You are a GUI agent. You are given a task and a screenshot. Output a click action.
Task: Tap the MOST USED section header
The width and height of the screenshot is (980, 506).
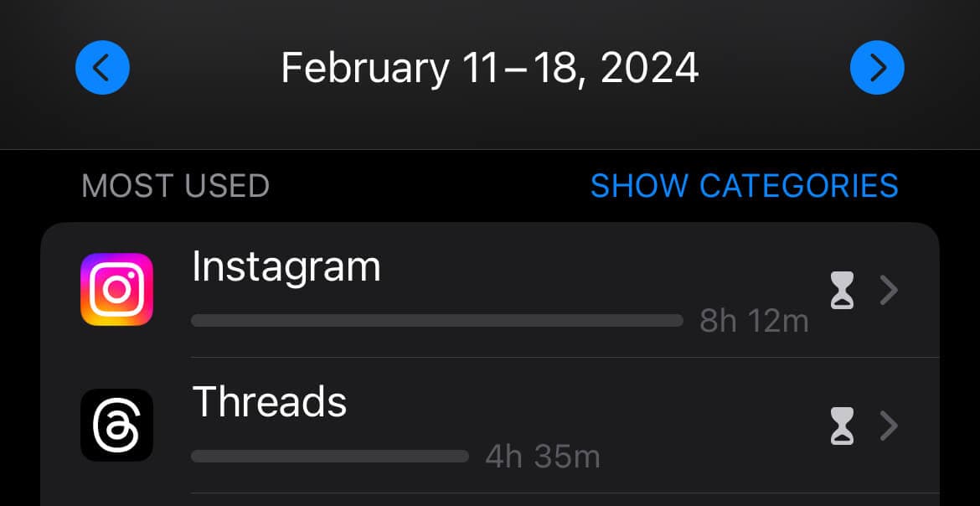[175, 186]
